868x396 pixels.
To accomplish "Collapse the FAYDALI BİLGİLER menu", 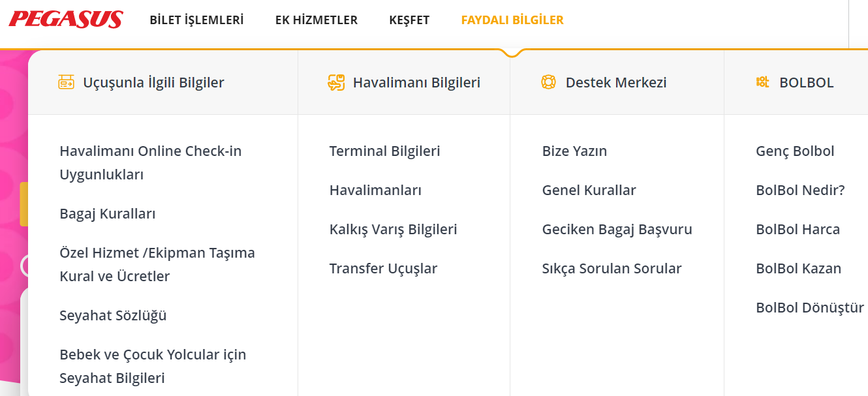I will point(512,20).
